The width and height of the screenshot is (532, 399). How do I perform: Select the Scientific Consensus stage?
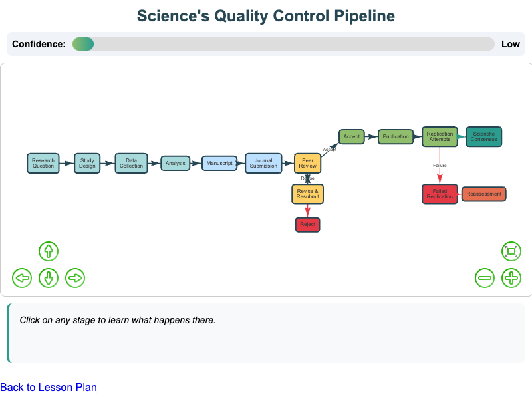[483, 136]
